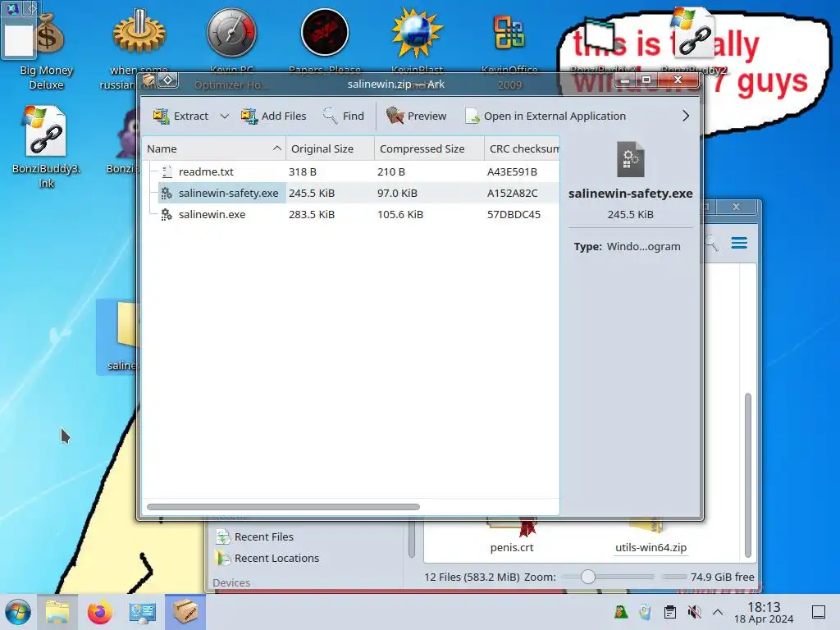The height and width of the screenshot is (630, 840).
Task: Open the Extract dropdown arrow
Action: pos(225,116)
